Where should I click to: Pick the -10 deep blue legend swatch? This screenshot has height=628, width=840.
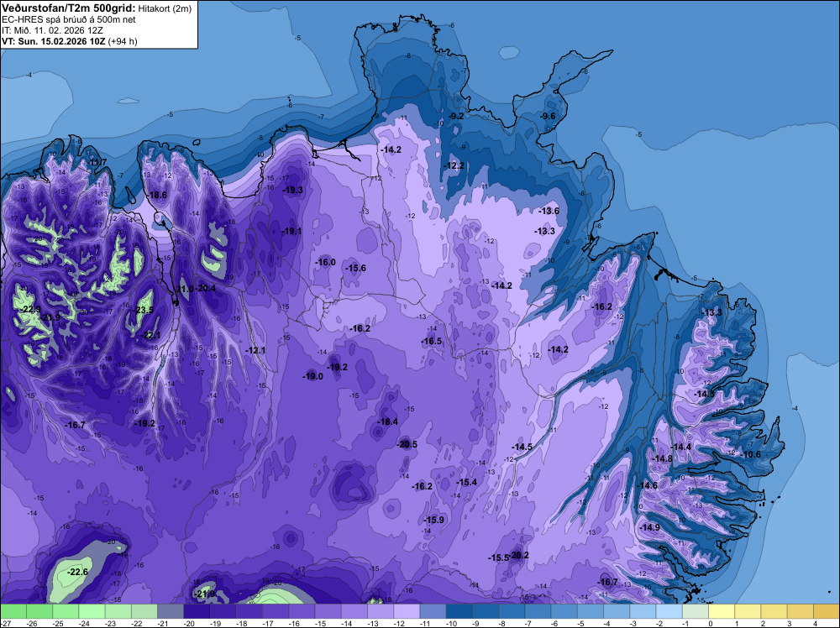coord(459,611)
